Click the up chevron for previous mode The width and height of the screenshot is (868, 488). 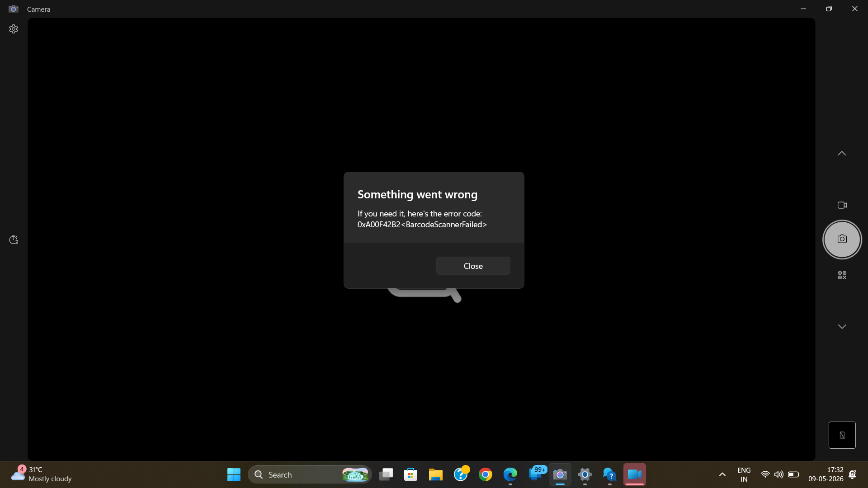(x=842, y=154)
